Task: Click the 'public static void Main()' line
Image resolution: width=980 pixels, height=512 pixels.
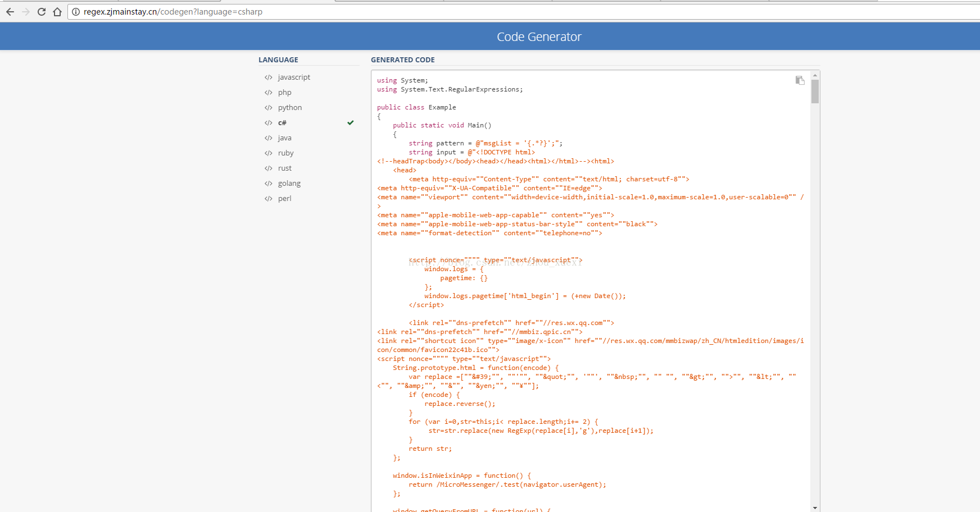Action: click(442, 125)
